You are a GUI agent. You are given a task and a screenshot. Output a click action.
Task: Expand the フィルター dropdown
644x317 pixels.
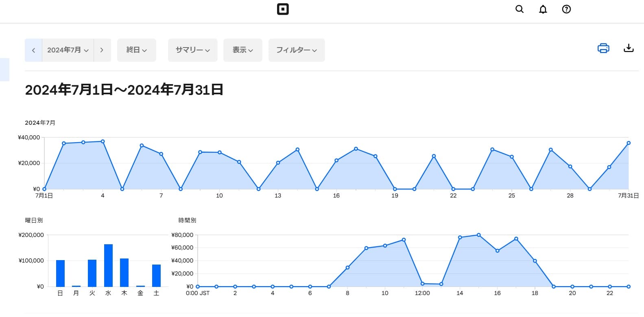(297, 50)
